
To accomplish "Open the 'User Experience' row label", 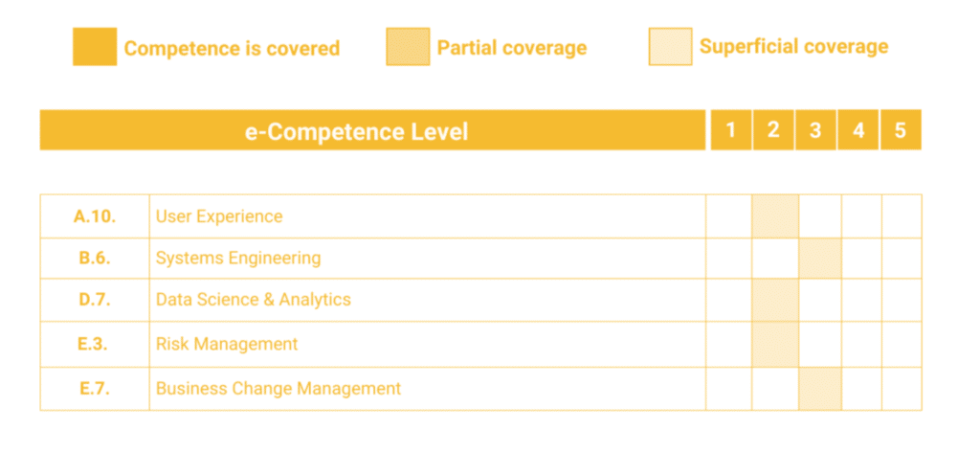I will tap(219, 216).
